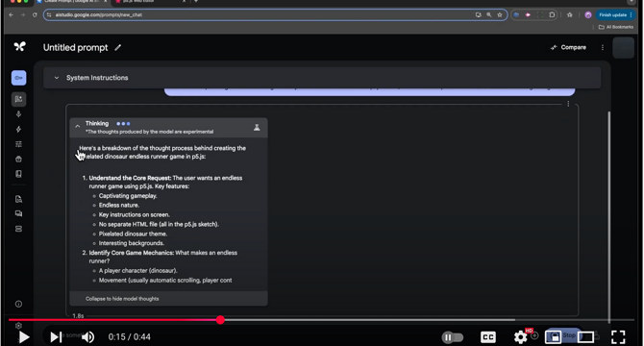Collapse the System Instructions section
Image resolution: width=644 pixels, height=346 pixels.
coord(57,78)
